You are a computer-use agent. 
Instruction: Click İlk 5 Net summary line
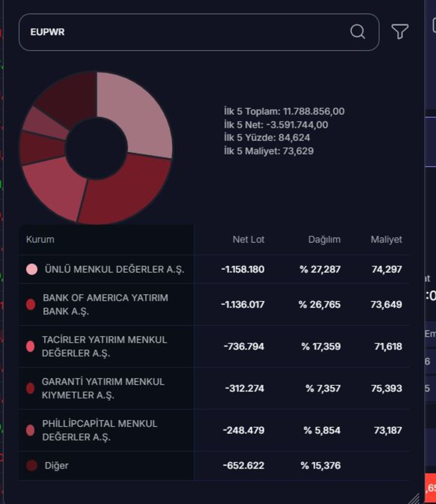276,125
